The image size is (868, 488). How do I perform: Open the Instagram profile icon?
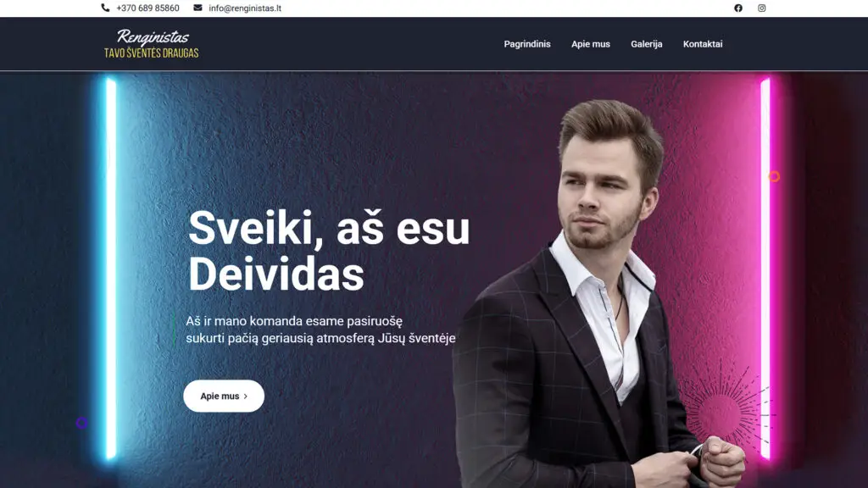(x=762, y=8)
